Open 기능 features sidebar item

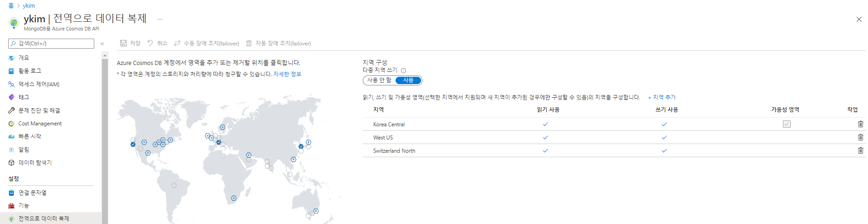pyautogui.click(x=24, y=205)
